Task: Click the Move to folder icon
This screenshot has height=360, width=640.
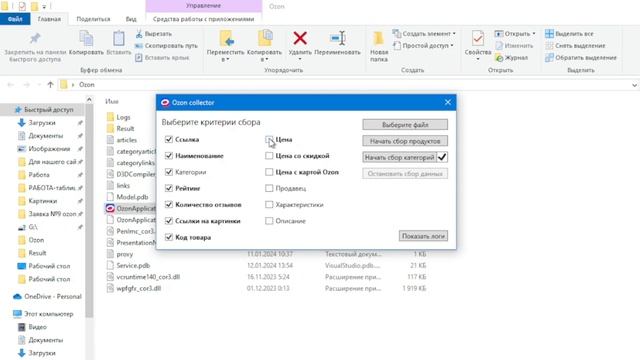Action: coord(226,39)
